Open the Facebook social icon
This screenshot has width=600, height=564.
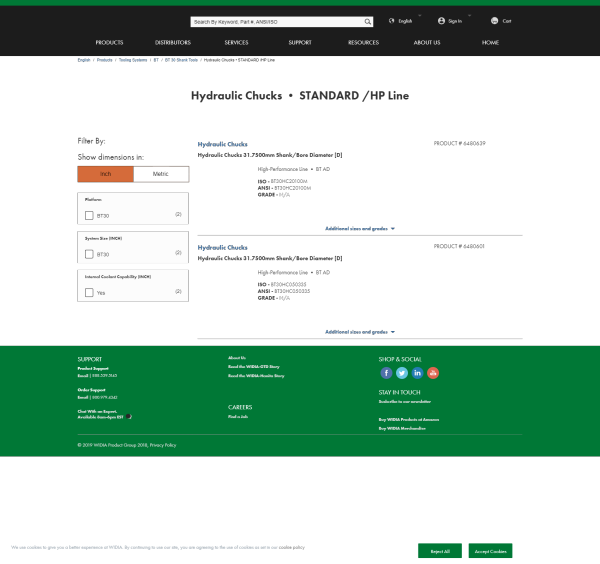point(386,373)
